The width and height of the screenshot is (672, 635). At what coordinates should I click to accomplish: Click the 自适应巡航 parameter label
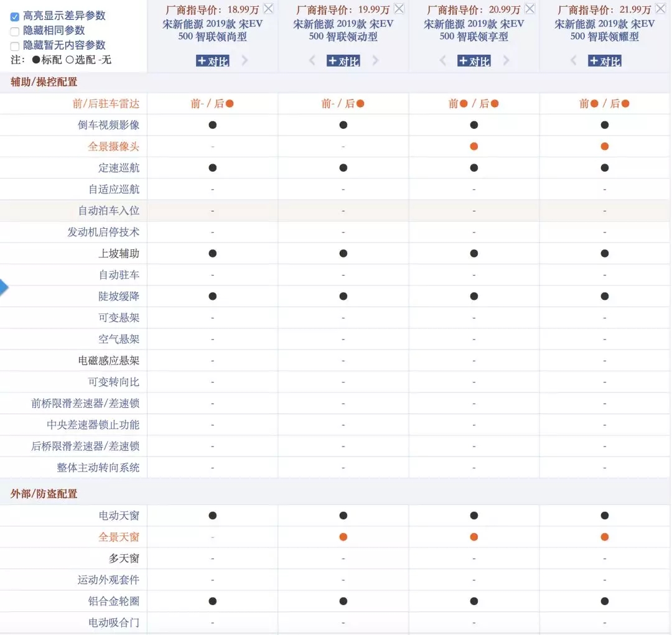114,190
